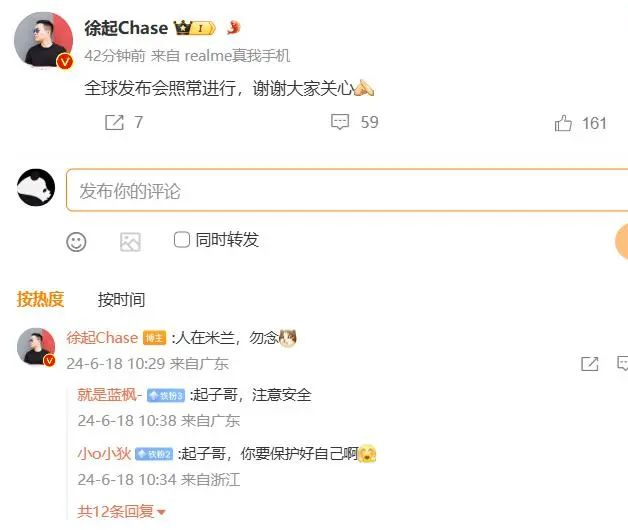Repost the 人在米兰 comment via share icon

click(x=590, y=364)
